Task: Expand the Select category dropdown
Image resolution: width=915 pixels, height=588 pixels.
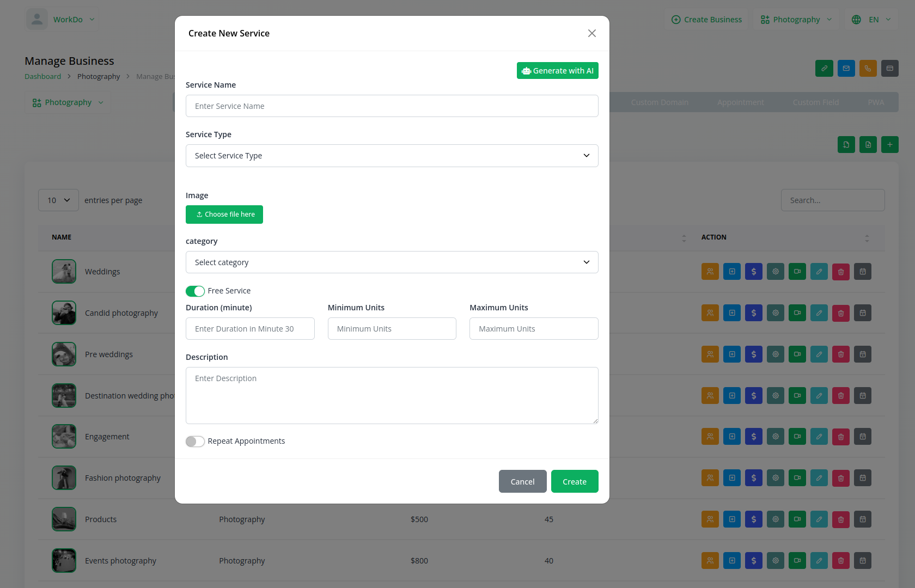Action: click(x=392, y=262)
